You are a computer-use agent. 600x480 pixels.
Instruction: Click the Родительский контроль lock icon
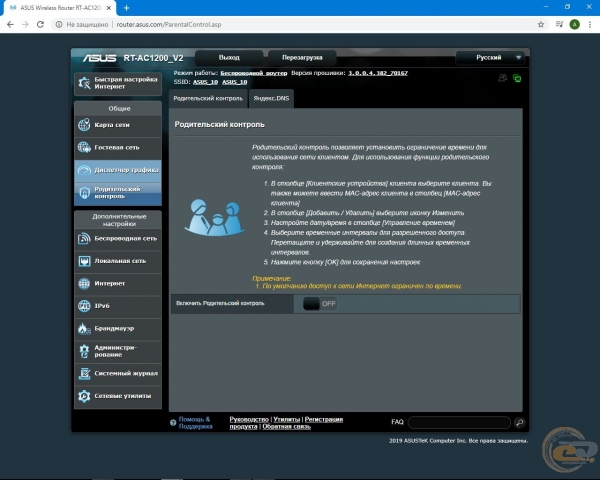pos(84,193)
